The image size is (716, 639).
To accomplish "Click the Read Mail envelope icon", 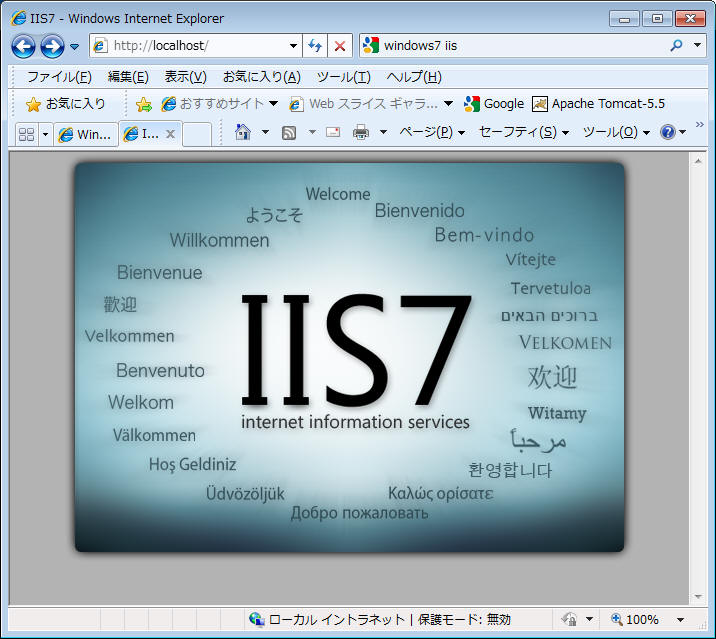I will [333, 132].
